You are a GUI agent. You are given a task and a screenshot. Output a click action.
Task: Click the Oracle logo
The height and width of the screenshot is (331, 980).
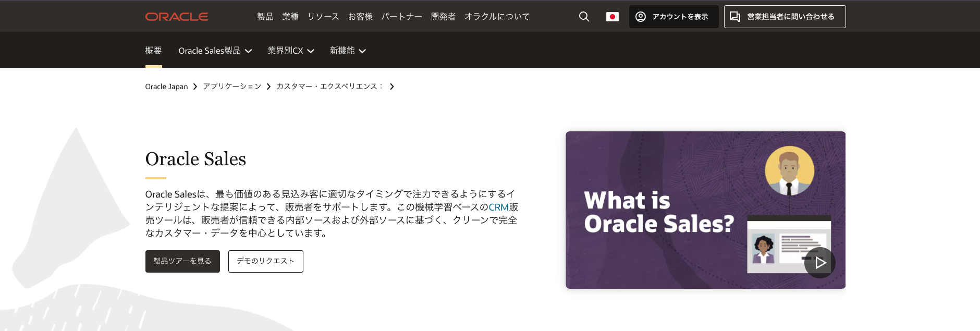point(177,17)
